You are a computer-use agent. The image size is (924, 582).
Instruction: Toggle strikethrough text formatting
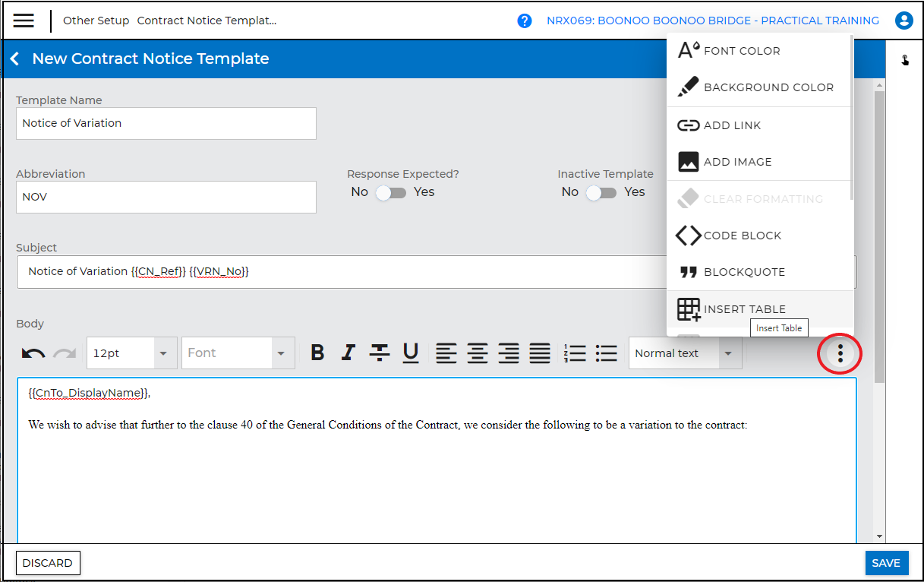380,353
